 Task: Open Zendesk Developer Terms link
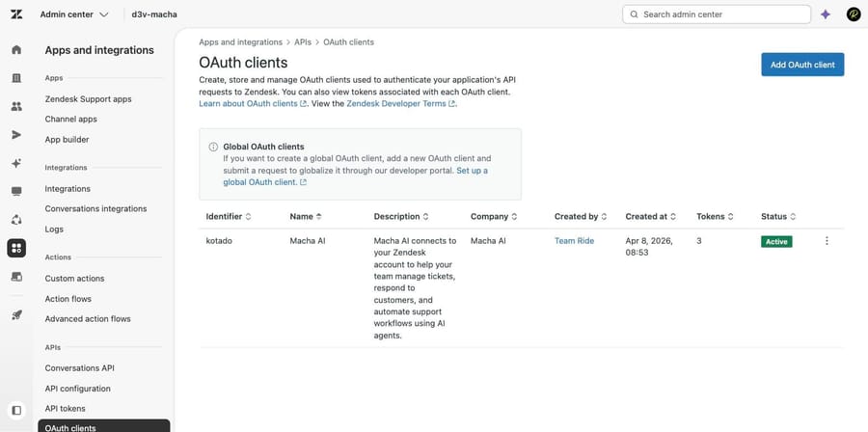click(401, 103)
